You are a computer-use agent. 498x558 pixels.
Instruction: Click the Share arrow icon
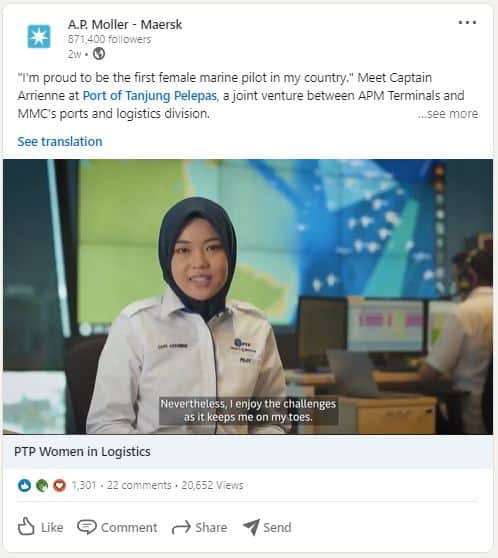[181, 527]
